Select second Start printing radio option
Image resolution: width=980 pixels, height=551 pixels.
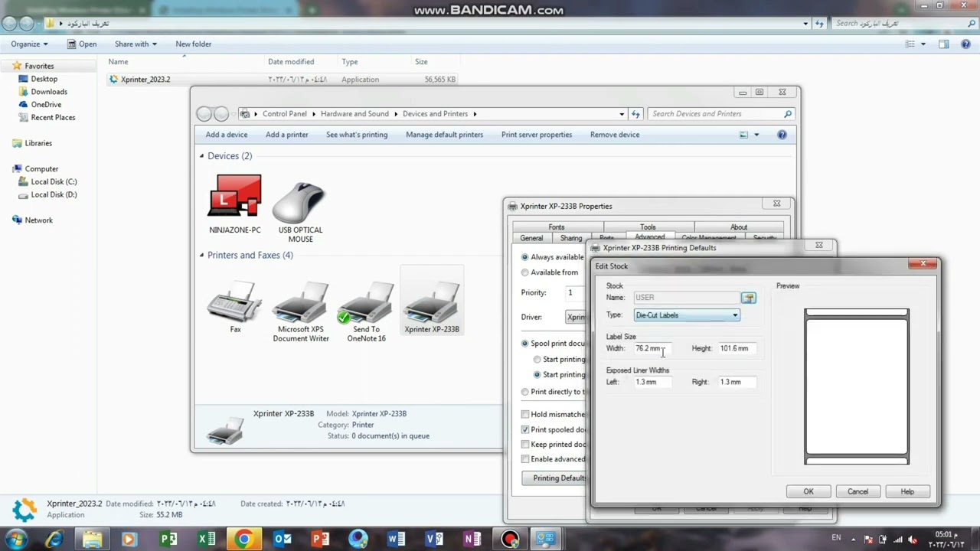point(537,375)
